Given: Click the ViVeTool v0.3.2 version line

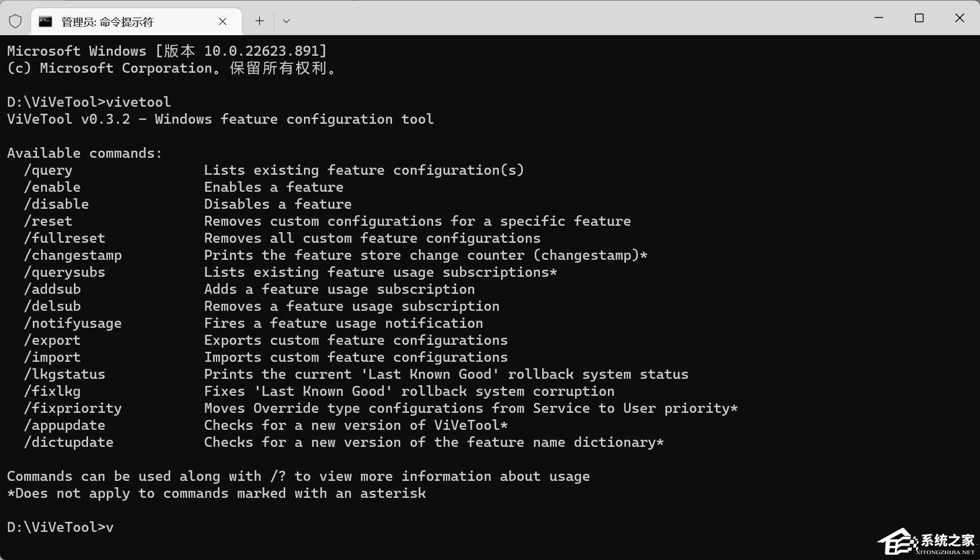Looking at the screenshot, I should point(221,119).
